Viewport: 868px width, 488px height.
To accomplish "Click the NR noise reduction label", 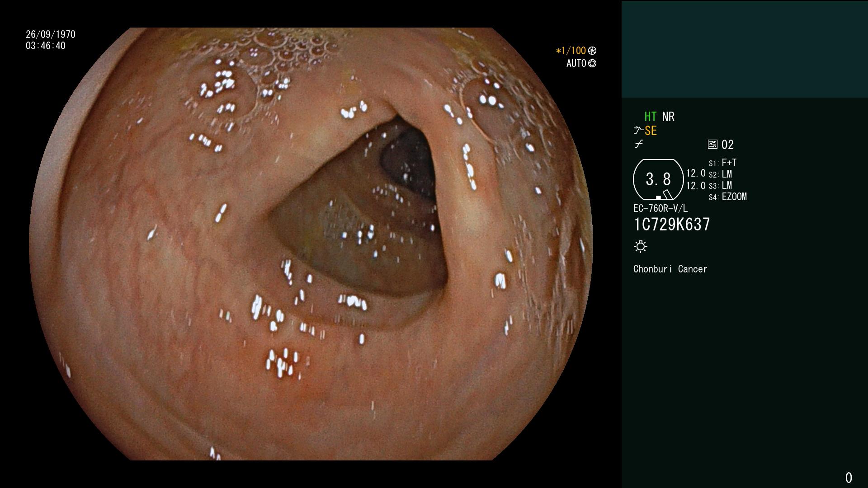I will click(668, 117).
